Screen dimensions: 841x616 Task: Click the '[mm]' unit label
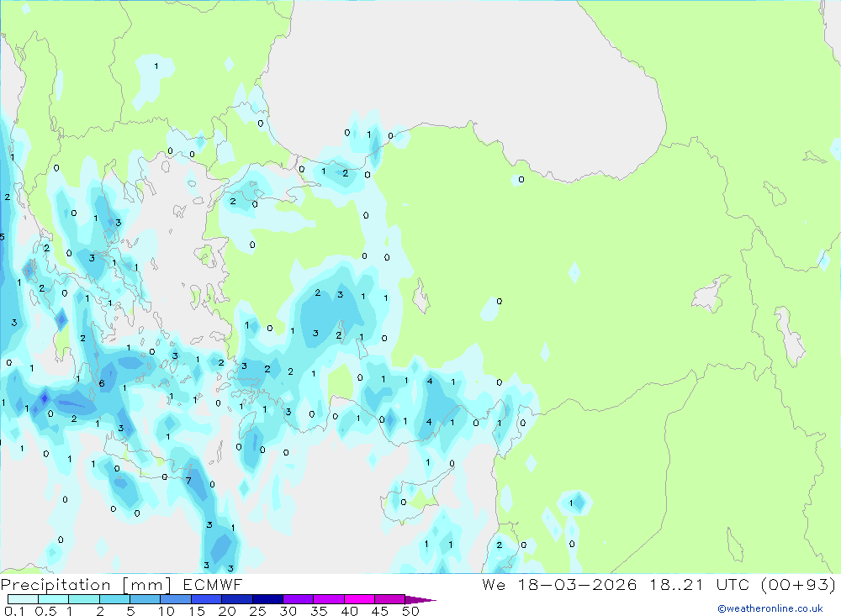(146, 584)
